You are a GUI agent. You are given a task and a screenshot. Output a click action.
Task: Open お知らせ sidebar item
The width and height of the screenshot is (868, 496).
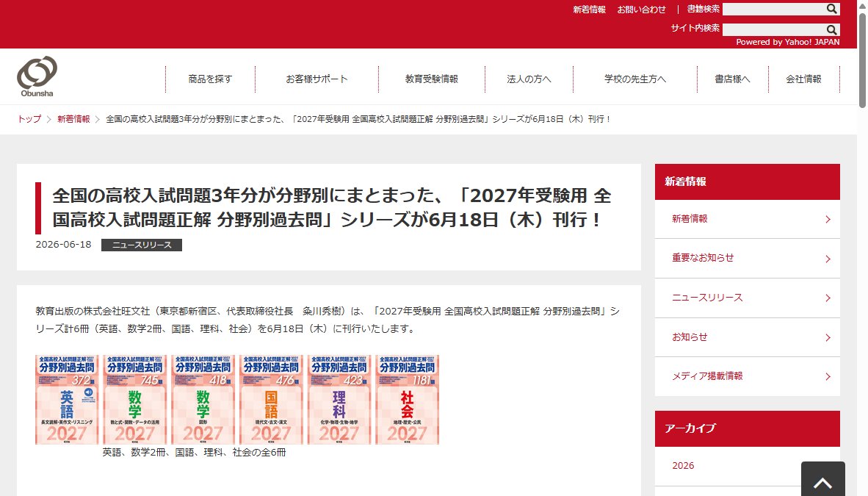click(x=748, y=337)
